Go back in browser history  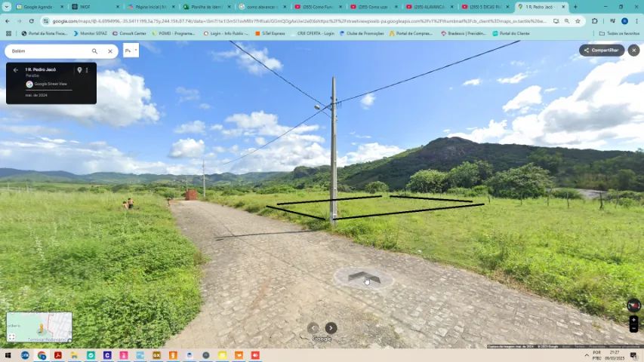tap(8, 21)
